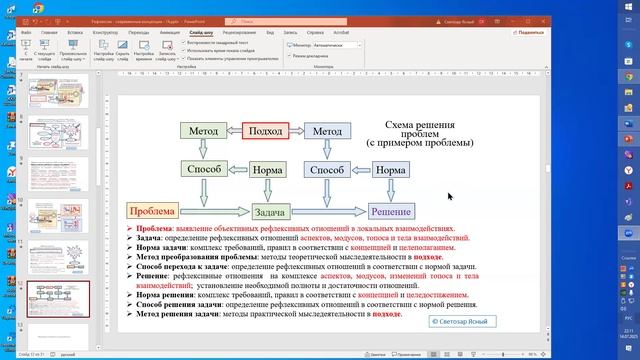Open Yandex browser icon in right taskbar
The height and width of the screenshot is (360, 640).
point(629,170)
